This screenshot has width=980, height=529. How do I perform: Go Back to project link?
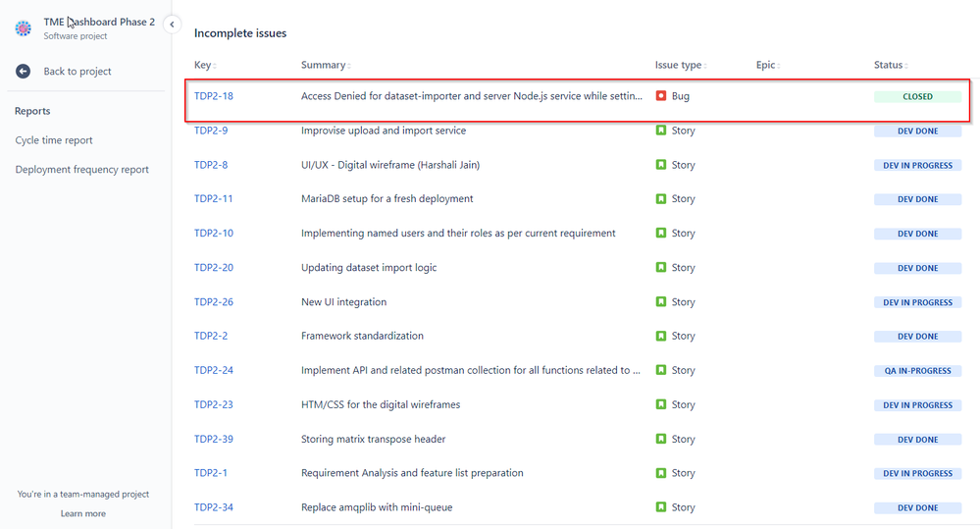[77, 72]
